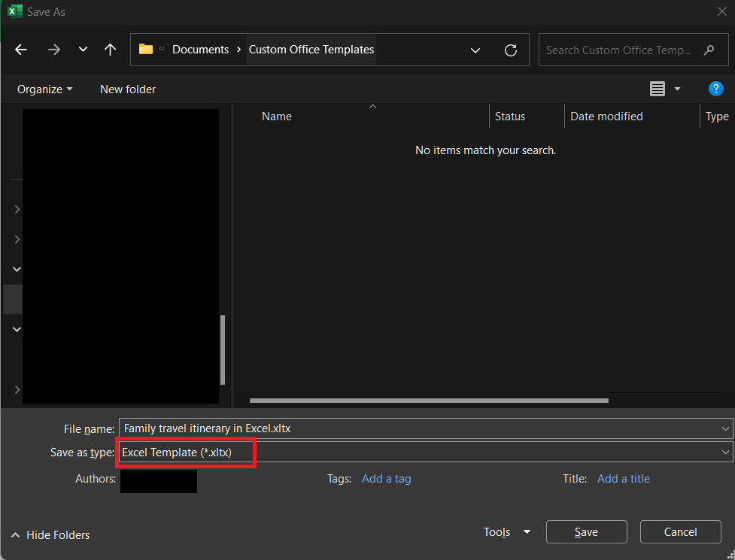735x560 pixels.
Task: Open the Save as type combo box
Action: click(x=426, y=452)
